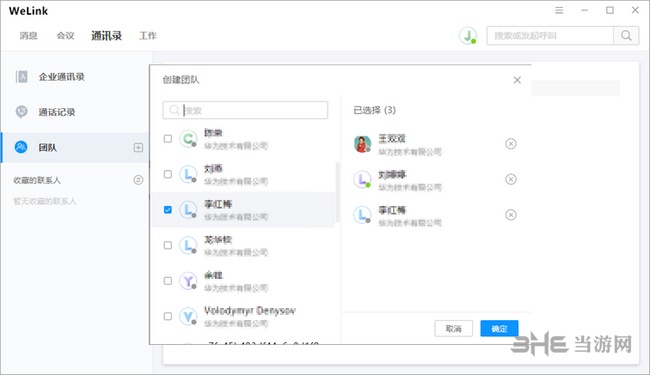
Task: Uncheck the checked contact checkbox
Action: pos(168,210)
